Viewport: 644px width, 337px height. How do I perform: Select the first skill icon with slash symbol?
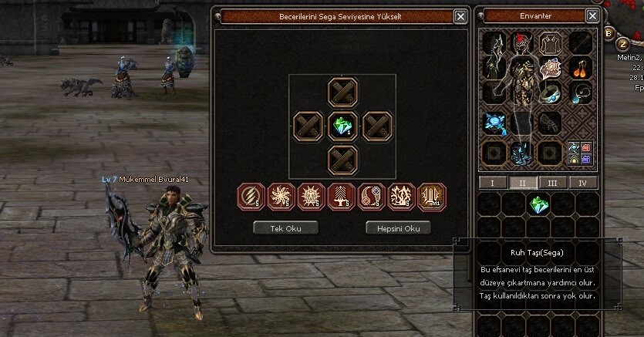251,197
